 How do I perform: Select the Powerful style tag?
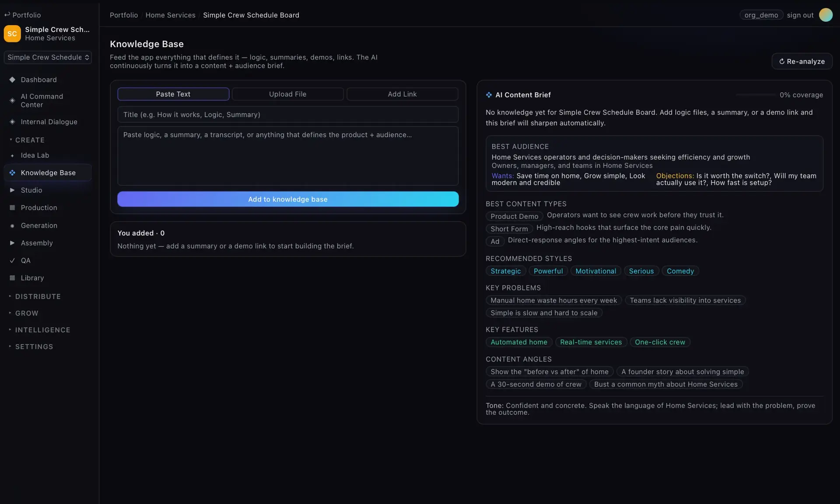(x=548, y=271)
